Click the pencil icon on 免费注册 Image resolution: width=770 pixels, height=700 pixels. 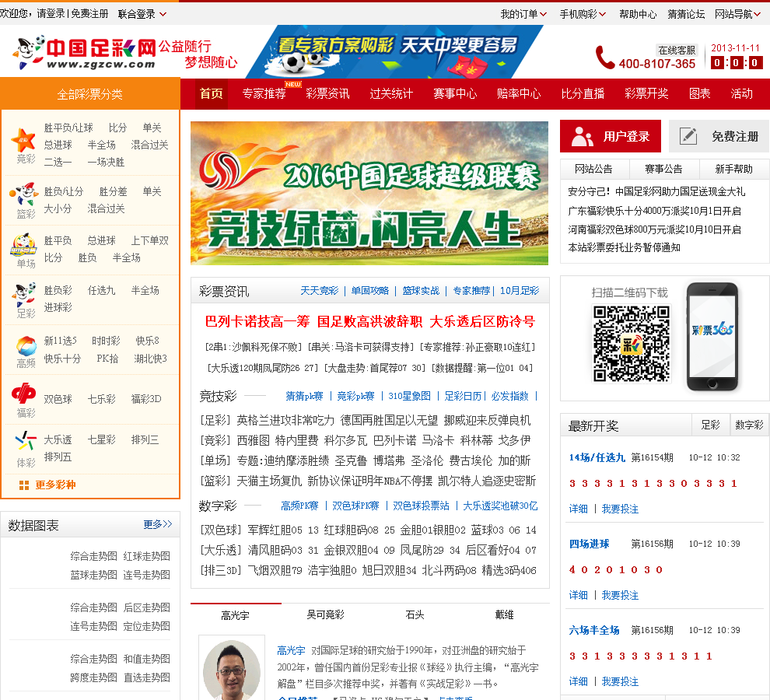[688, 136]
